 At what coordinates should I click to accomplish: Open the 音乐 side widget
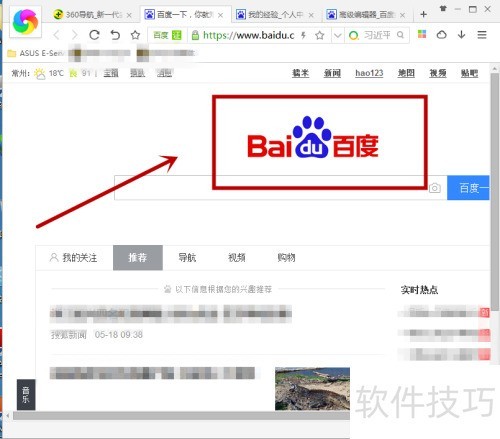point(26,395)
